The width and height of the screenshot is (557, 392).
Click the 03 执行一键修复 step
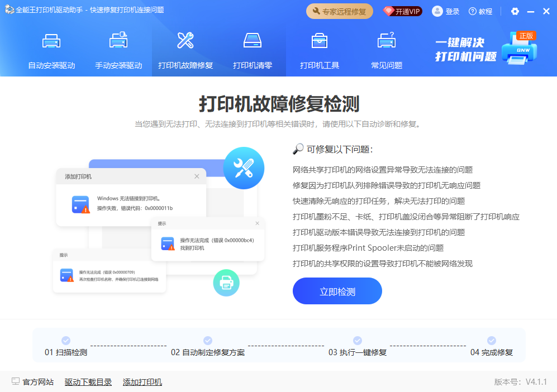[358, 346]
